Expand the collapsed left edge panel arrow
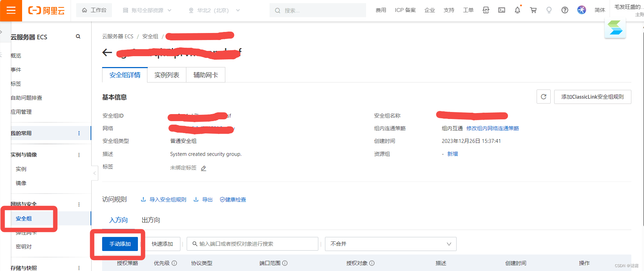 tap(1, 32)
